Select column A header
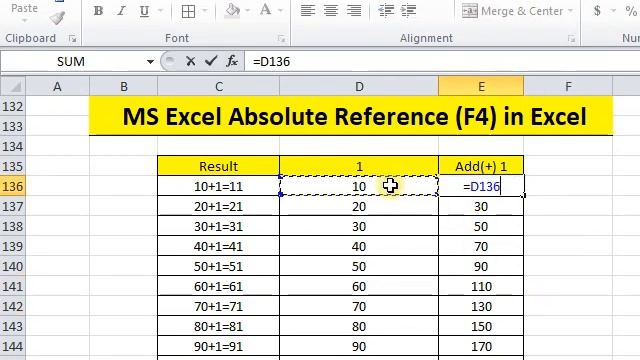Image resolution: width=640 pixels, height=360 pixels. pos(58,86)
